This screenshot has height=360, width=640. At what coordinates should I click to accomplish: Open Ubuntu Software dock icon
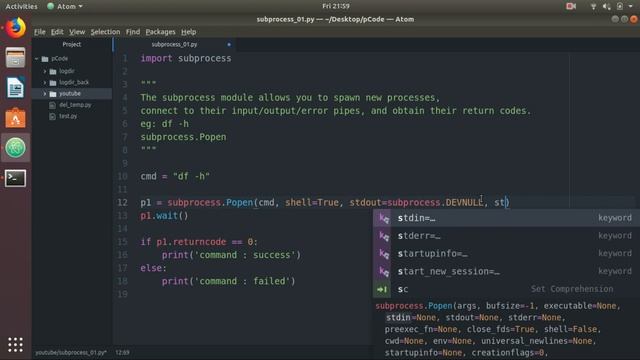16,118
